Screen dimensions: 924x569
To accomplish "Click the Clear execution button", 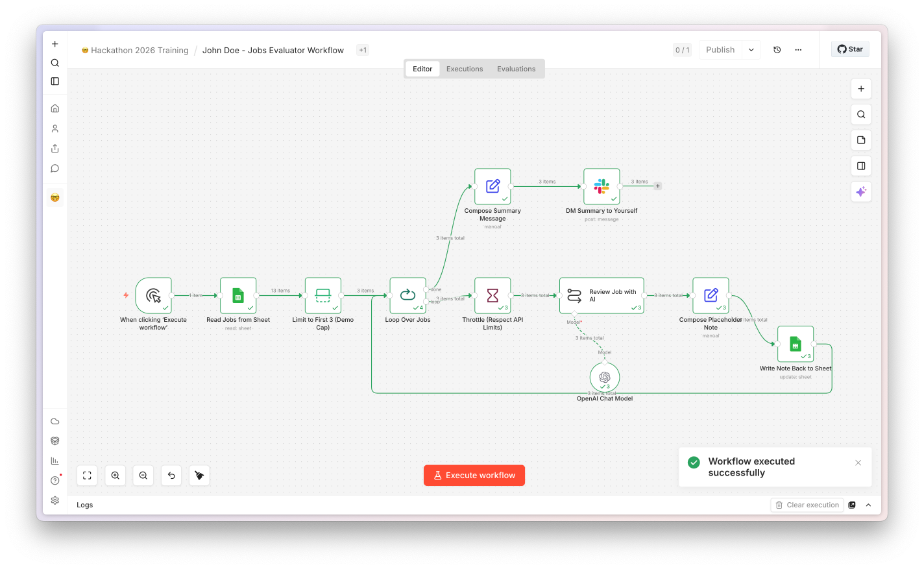I will (807, 505).
